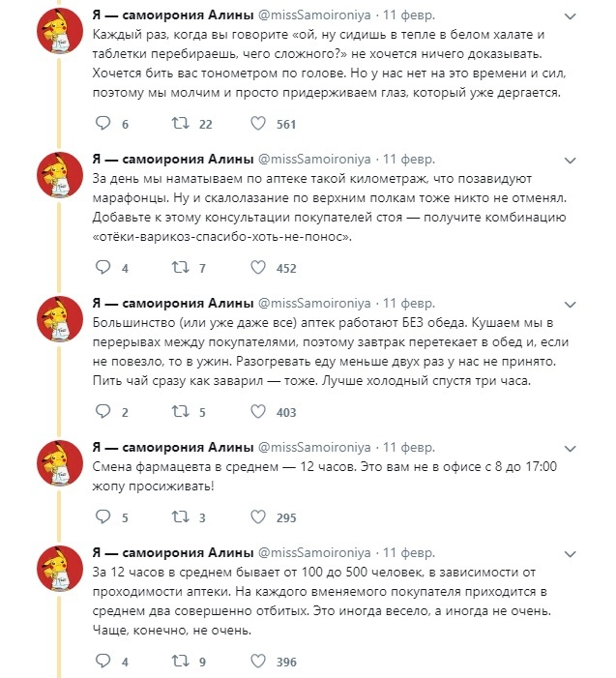Open avatar of the last tweet
The image size is (616, 678).
click(58, 572)
